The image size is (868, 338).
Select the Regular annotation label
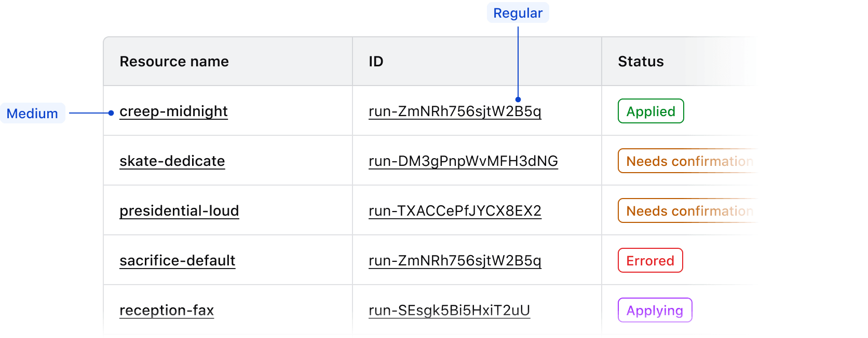(518, 12)
